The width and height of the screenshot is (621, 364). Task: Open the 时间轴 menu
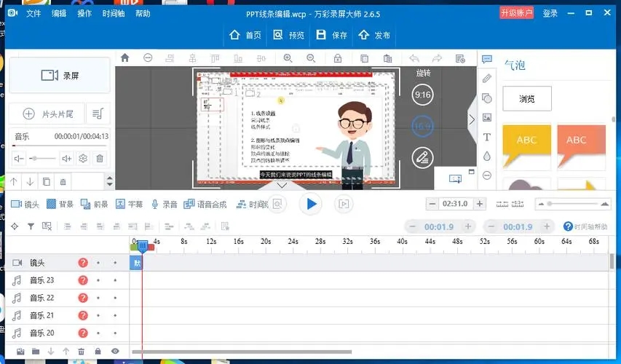[x=113, y=13]
